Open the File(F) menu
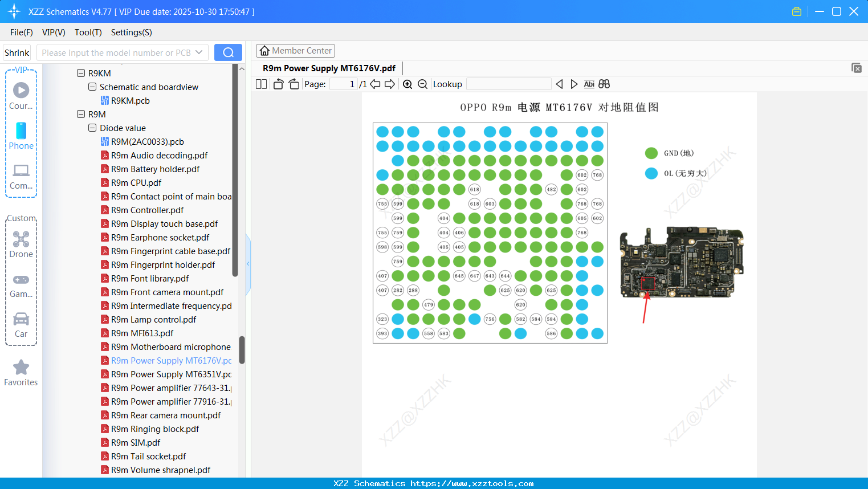Image resolution: width=868 pixels, height=489 pixels. point(22,32)
